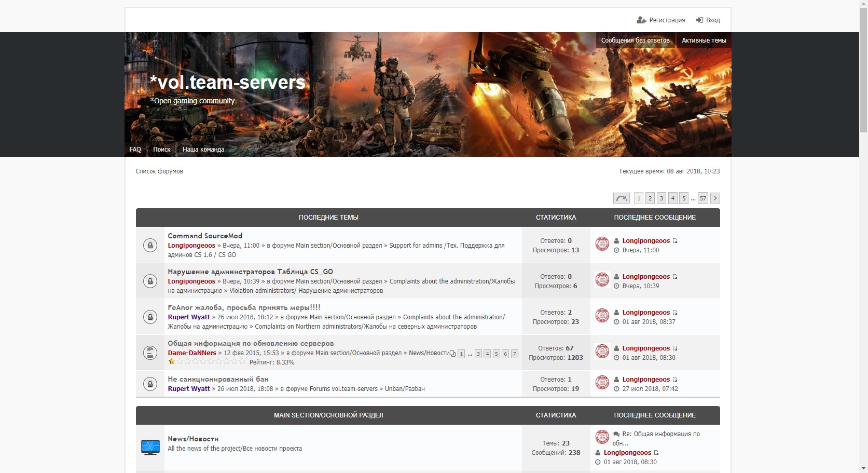
Task: Click 'Сообщений: 238' statistic
Action: 556,453
